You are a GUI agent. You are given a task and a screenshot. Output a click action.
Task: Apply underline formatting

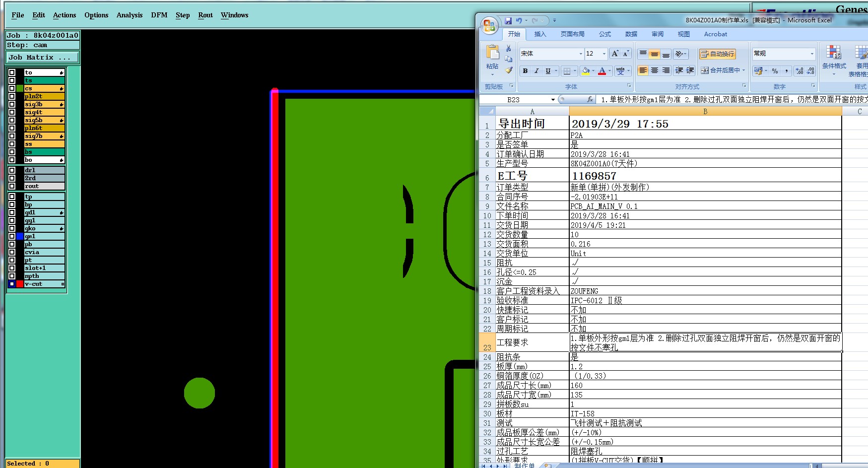[548, 71]
